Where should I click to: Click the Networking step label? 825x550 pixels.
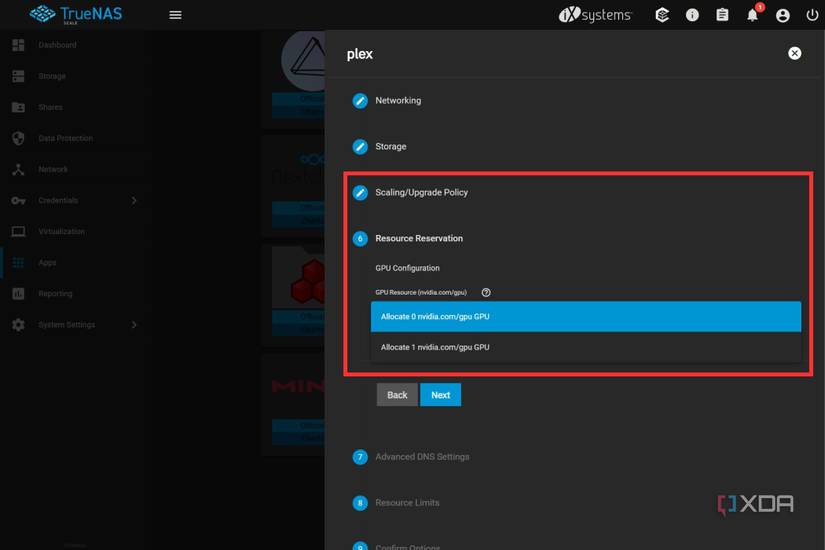point(398,101)
